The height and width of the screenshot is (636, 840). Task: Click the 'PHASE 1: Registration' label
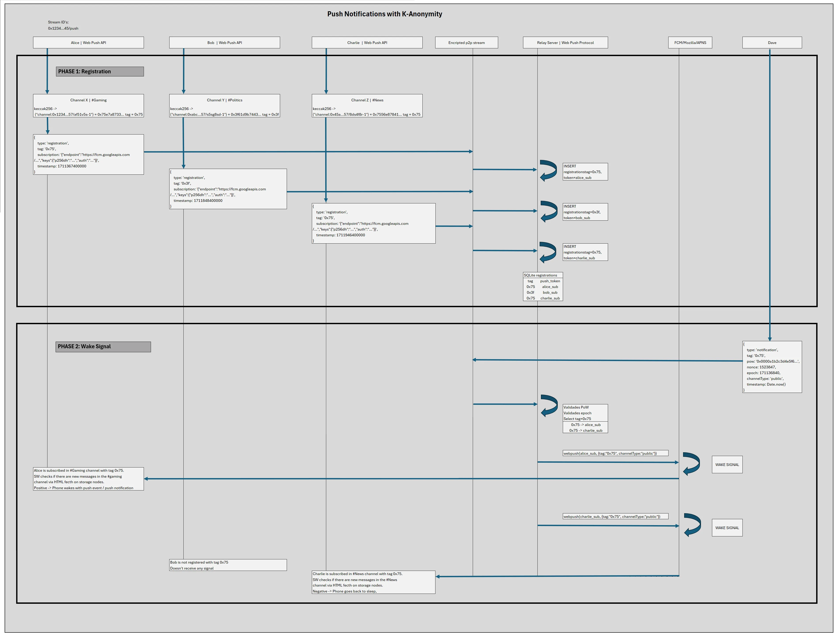click(x=100, y=71)
